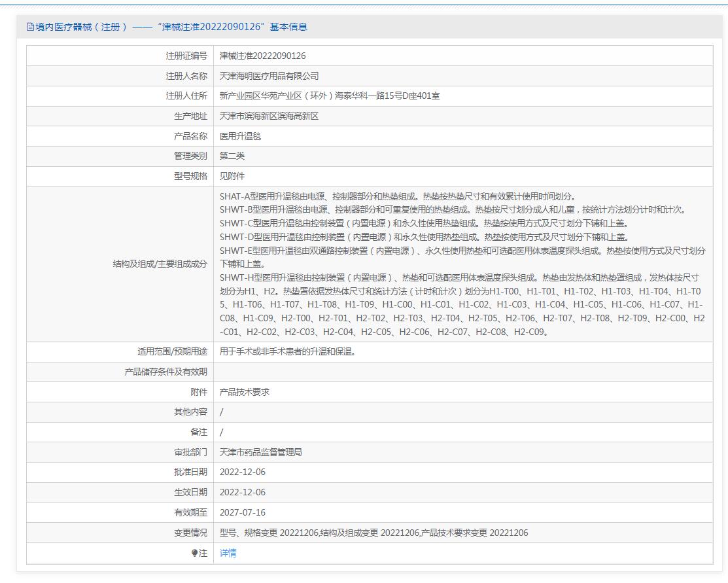Screen dimensions: 728x583
Task: Click production address 天津市滨海新区滨海高新区
Action: (269, 116)
